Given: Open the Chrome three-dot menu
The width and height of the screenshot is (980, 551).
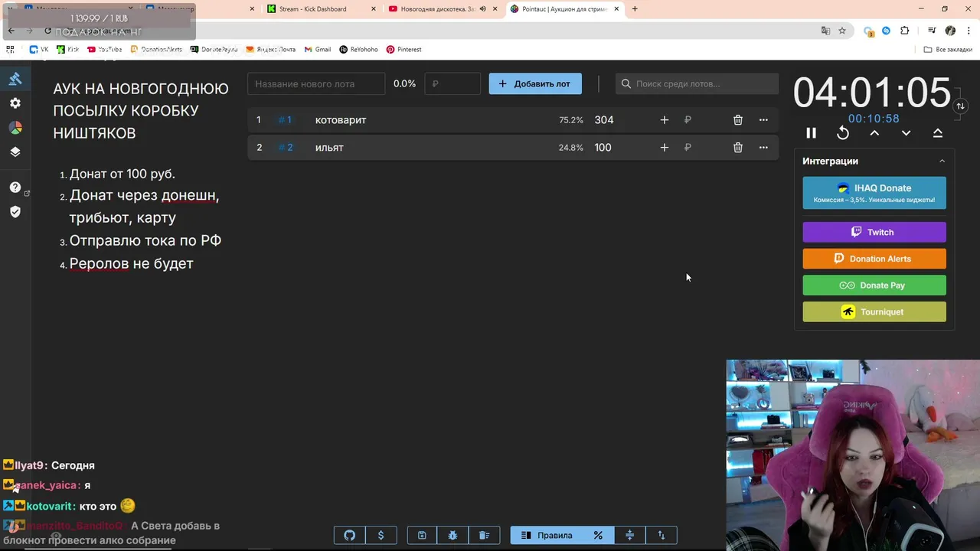Looking at the screenshot, I should click(x=967, y=31).
